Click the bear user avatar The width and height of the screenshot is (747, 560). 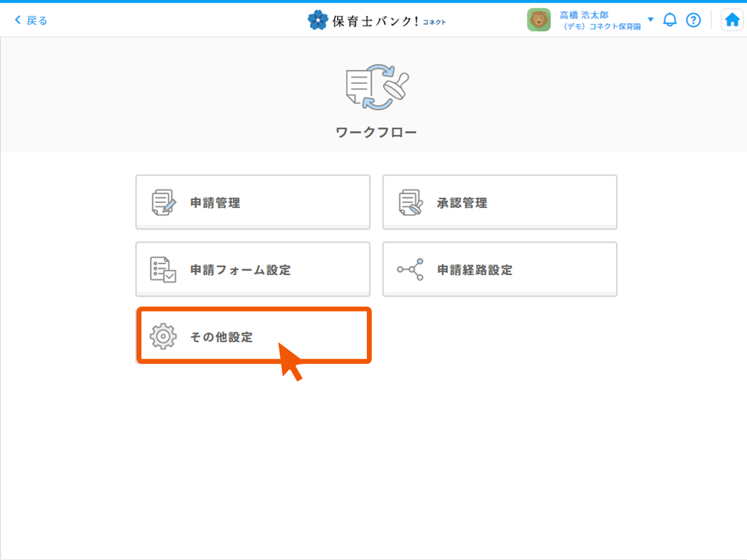click(538, 20)
